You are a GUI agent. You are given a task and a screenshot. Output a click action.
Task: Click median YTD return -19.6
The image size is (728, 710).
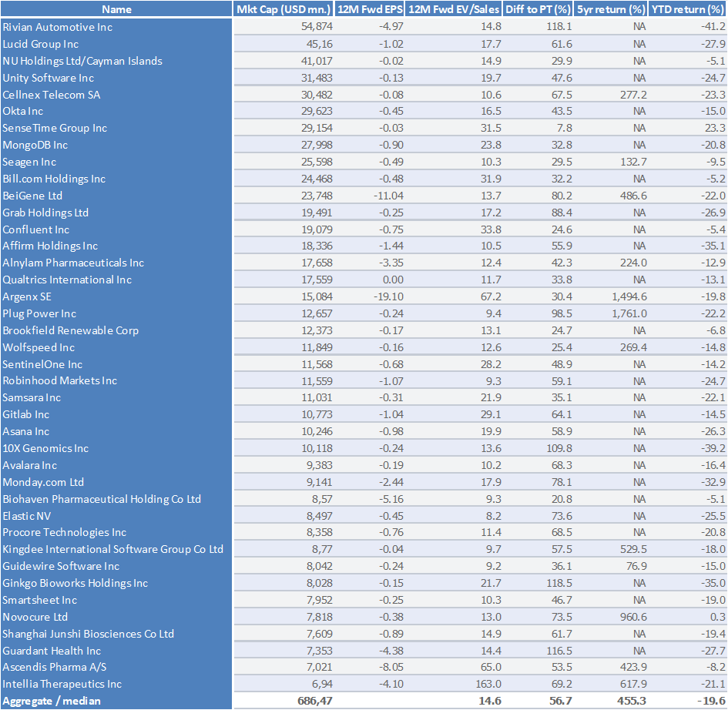coord(711,702)
